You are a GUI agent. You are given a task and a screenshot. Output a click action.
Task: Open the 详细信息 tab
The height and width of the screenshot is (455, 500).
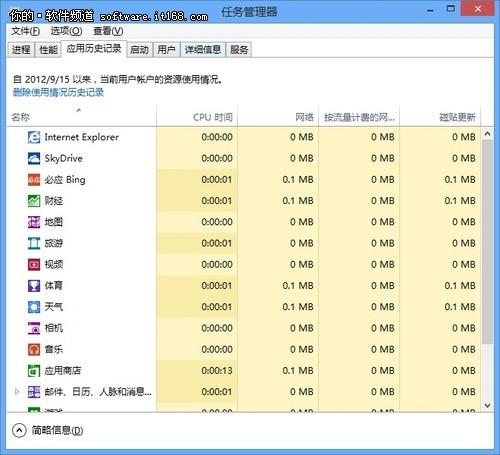pyautogui.click(x=203, y=50)
